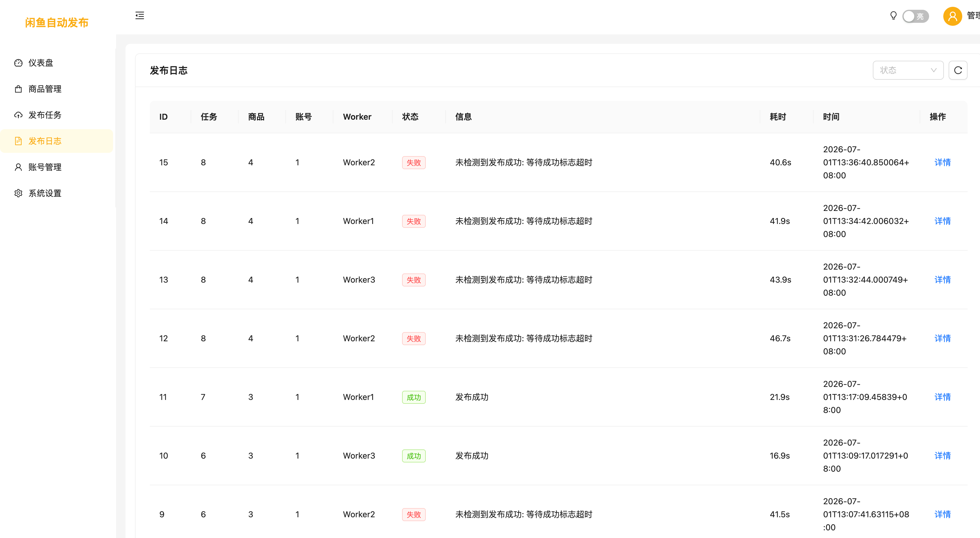
Task: Click the 商品管理 shopping bag icon
Action: click(x=18, y=89)
